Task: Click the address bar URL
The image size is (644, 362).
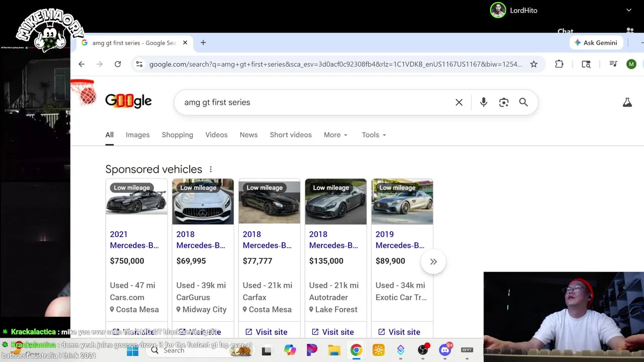Action: coord(336,64)
